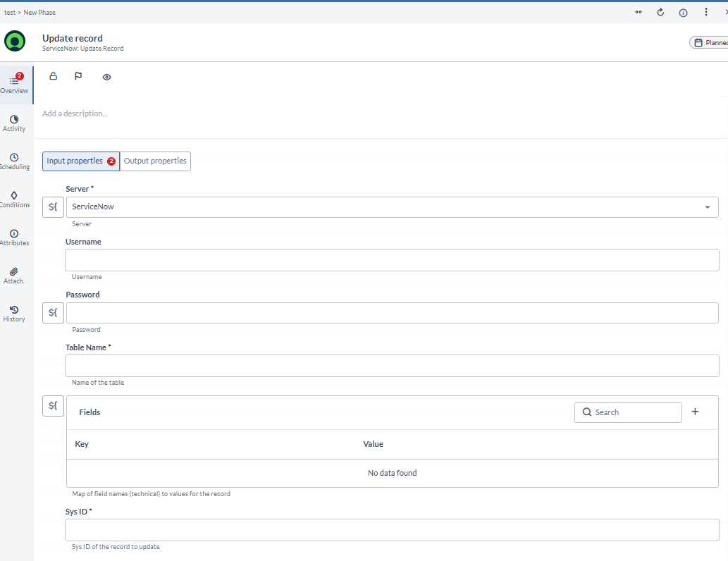Toggle expression mode for the Server field
Image resolution: width=728 pixels, height=561 pixels.
pyautogui.click(x=53, y=206)
